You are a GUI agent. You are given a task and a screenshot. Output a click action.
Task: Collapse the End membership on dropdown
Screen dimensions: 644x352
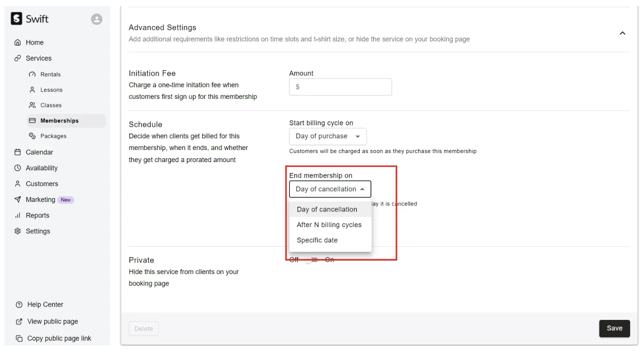(330, 189)
